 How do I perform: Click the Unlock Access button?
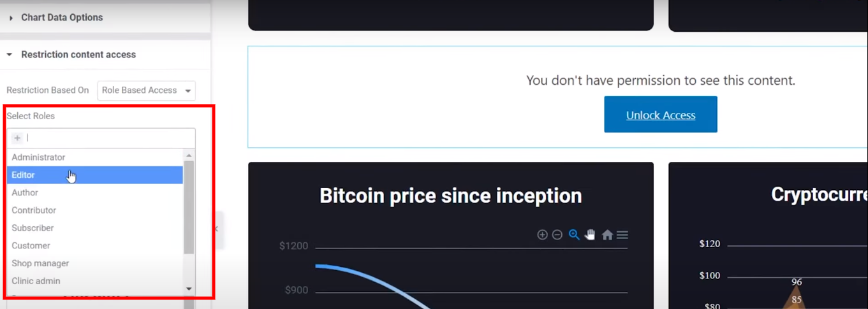click(x=661, y=115)
